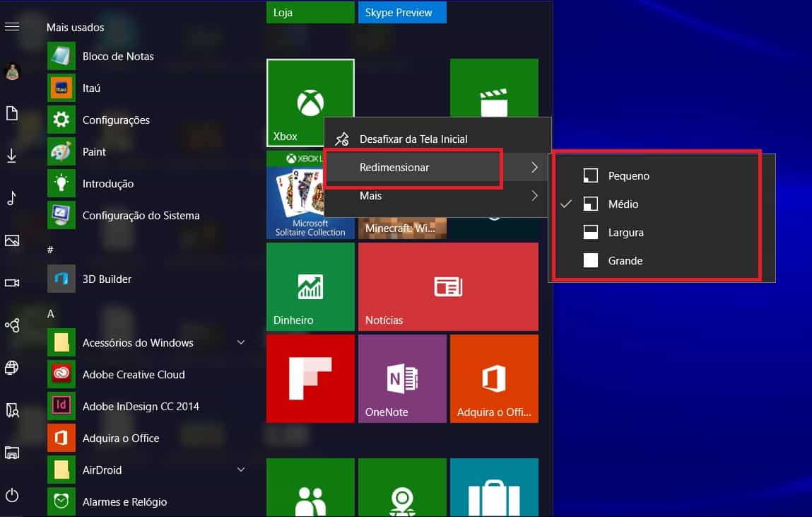Open the Loja tile

click(x=311, y=13)
